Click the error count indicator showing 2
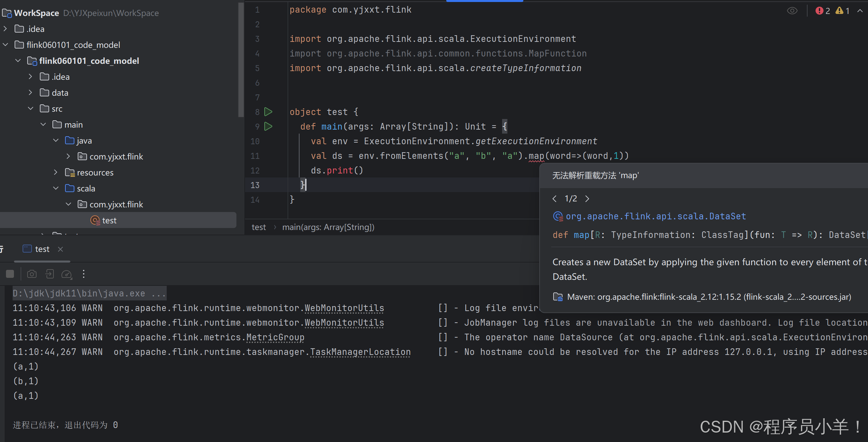The height and width of the screenshot is (442, 868). point(823,11)
